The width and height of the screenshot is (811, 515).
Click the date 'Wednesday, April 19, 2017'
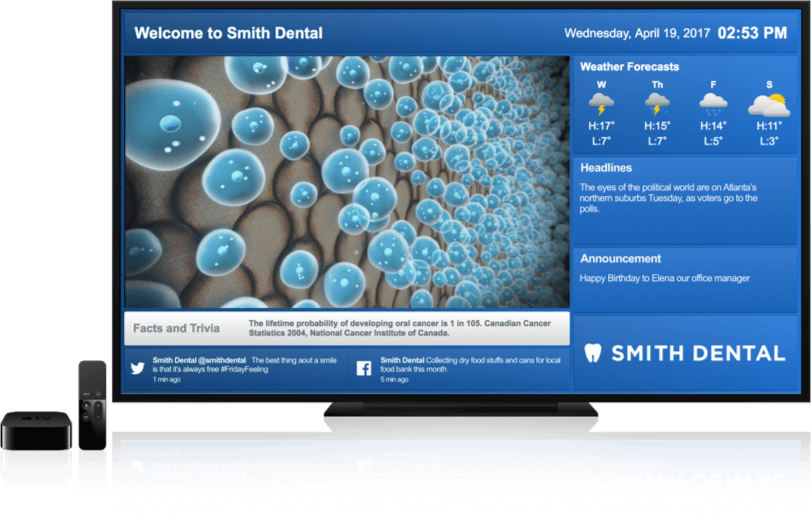637,34
